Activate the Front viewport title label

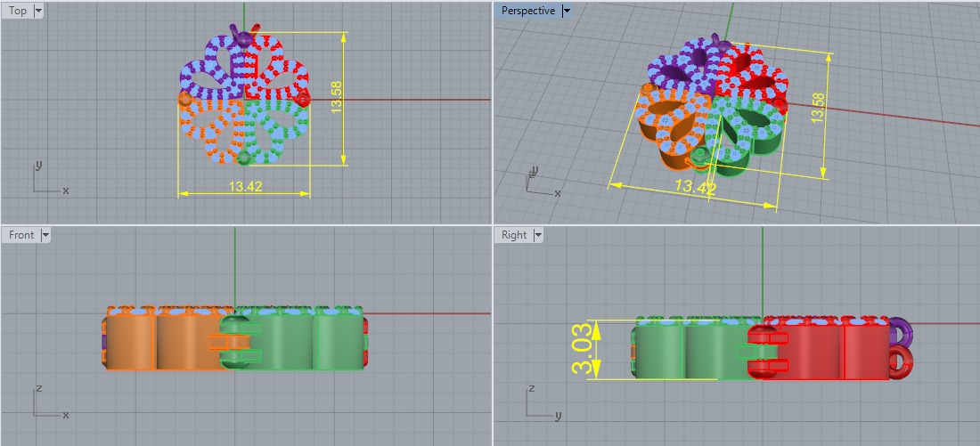click(21, 235)
